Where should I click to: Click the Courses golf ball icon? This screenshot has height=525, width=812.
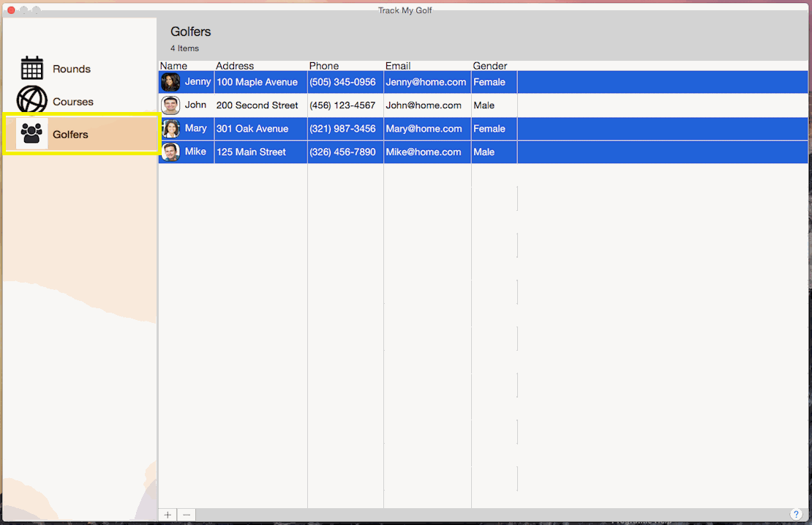point(32,100)
